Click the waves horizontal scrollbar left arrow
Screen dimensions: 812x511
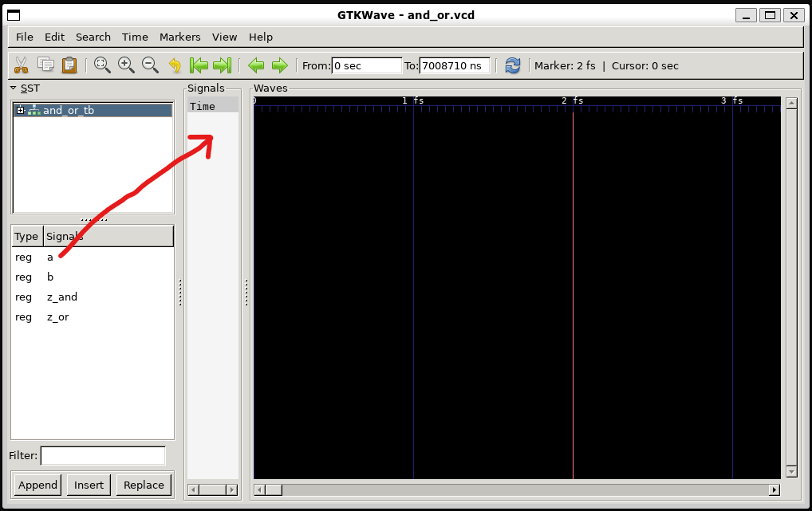tap(259, 489)
